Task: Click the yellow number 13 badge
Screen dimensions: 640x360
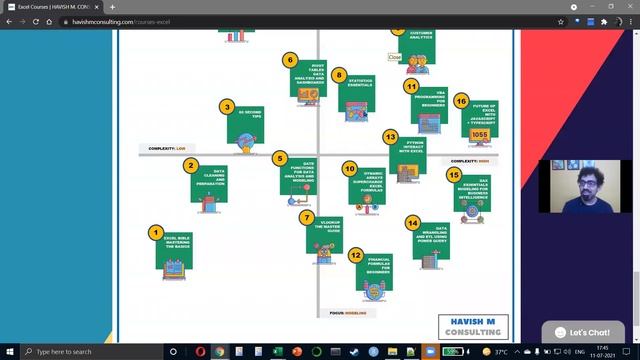Action: click(390, 137)
